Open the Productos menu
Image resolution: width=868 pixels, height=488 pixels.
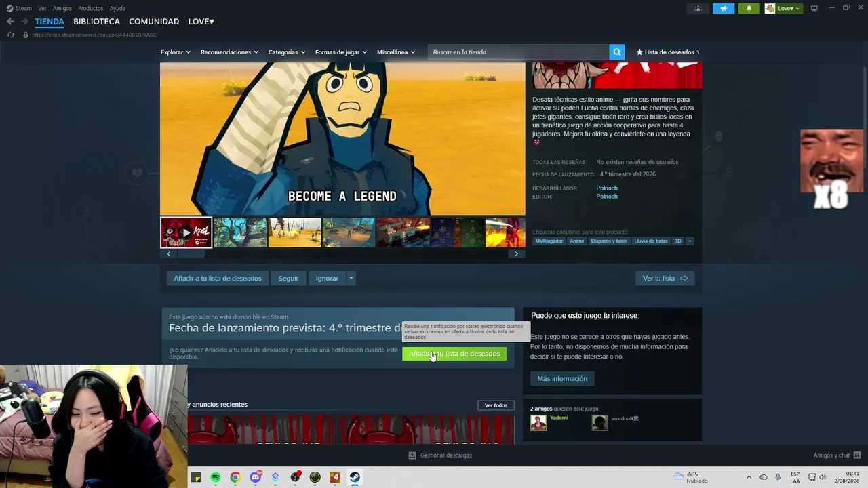coord(91,8)
